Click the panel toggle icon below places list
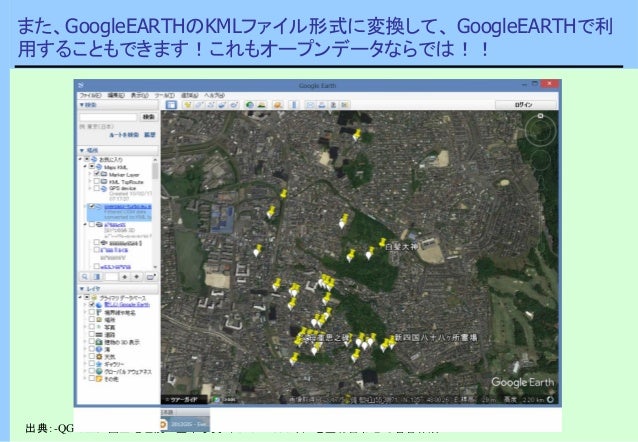This screenshot has height=442, width=638. (97, 277)
